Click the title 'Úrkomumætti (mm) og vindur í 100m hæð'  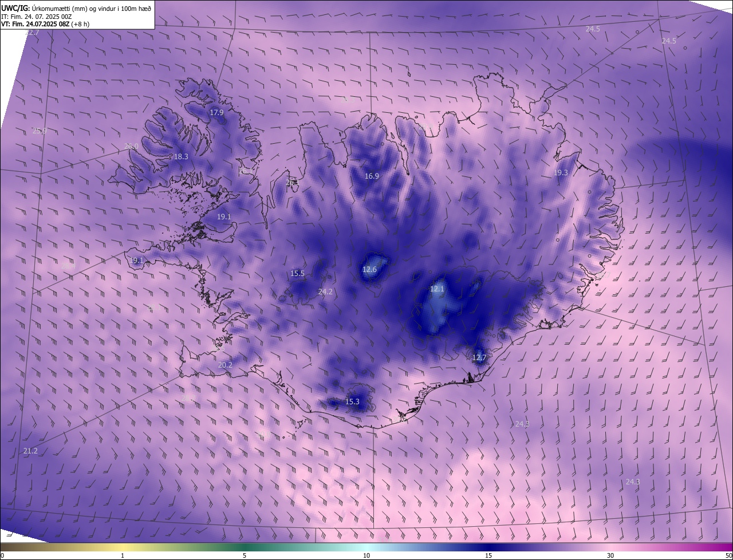91,9
